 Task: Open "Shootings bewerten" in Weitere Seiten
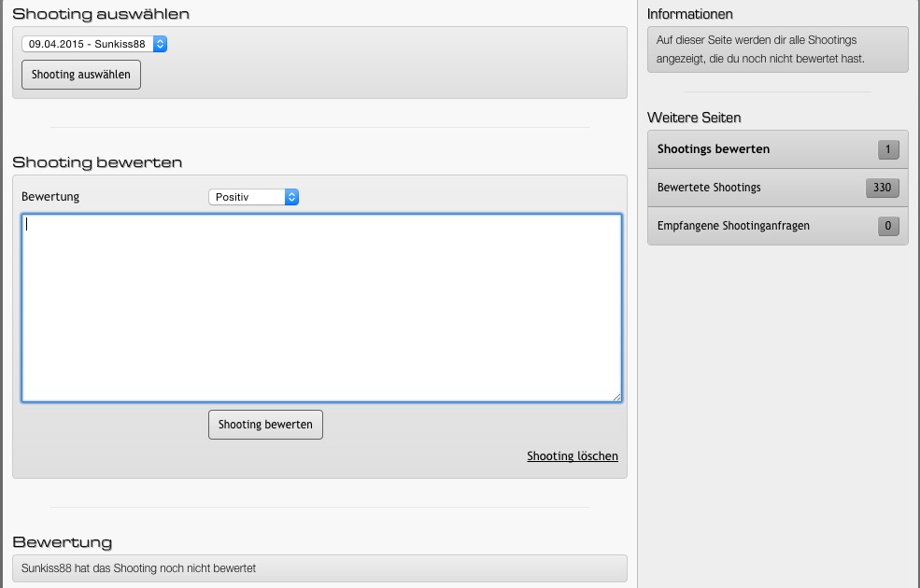[x=714, y=149]
